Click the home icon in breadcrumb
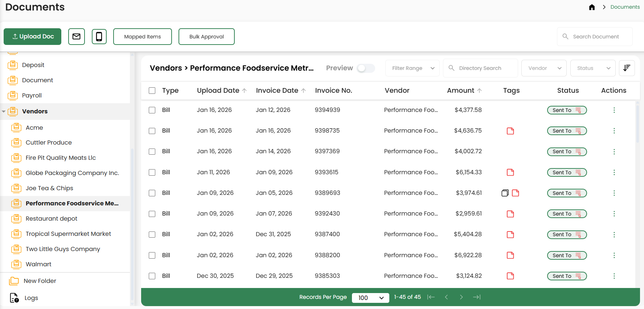The height and width of the screenshot is (309, 644). coord(592,7)
